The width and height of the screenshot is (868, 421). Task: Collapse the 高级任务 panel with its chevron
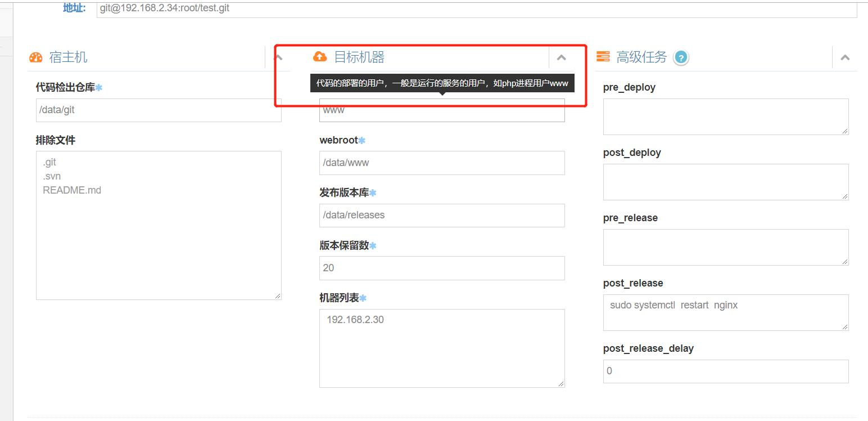845,57
